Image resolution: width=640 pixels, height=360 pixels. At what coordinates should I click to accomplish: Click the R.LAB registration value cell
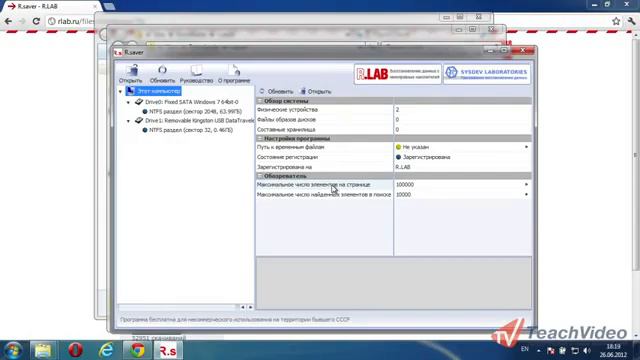pos(463,167)
